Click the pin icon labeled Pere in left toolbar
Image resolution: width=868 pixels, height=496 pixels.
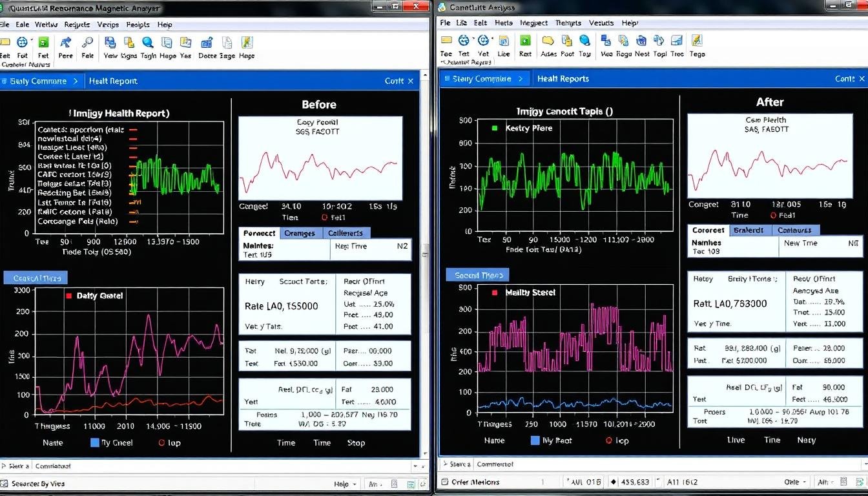[65, 43]
